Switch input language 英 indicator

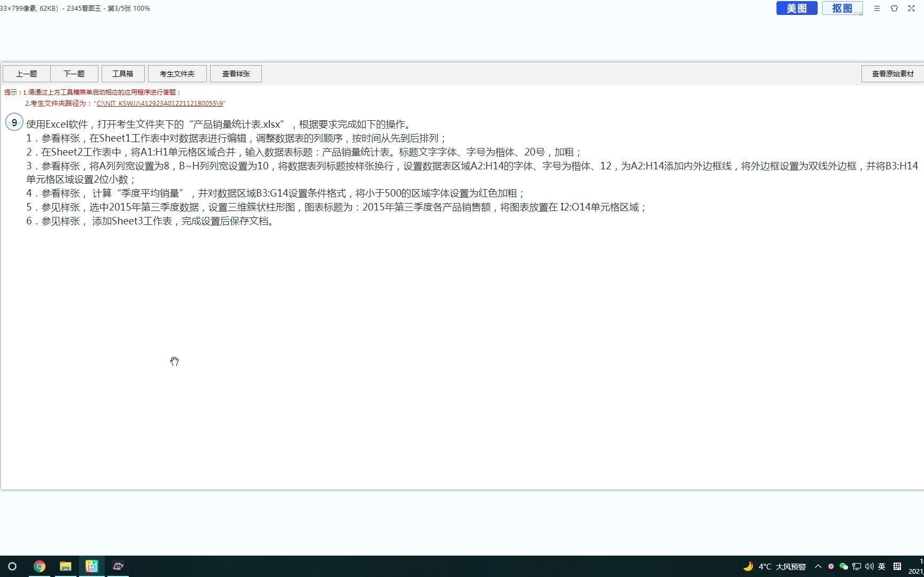[x=882, y=566]
